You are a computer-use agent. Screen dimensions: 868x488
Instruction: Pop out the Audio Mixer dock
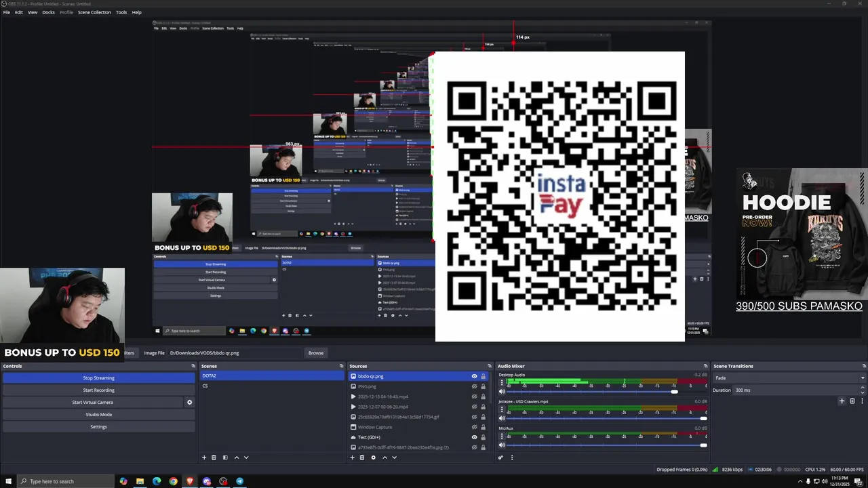[705, 366]
